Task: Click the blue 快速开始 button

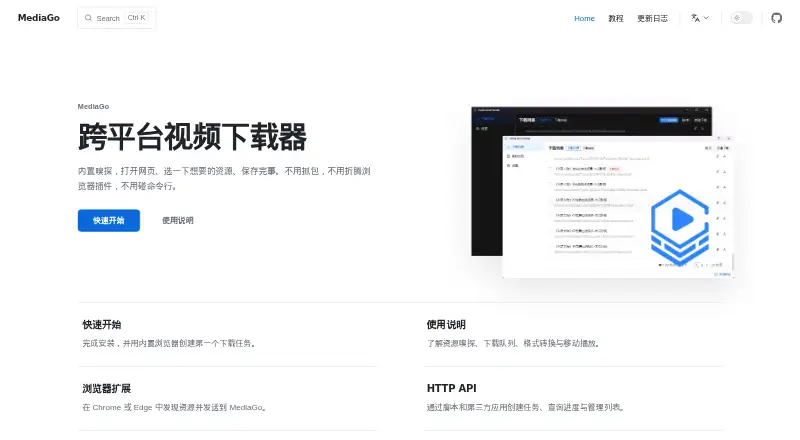Action: pyautogui.click(x=109, y=221)
